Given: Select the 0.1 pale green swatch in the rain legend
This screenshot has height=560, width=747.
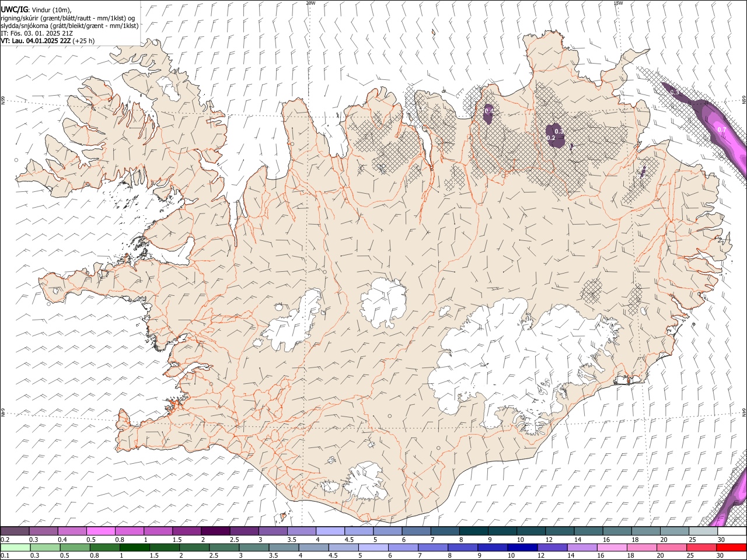Looking at the screenshot, I should pyautogui.click(x=15, y=547).
